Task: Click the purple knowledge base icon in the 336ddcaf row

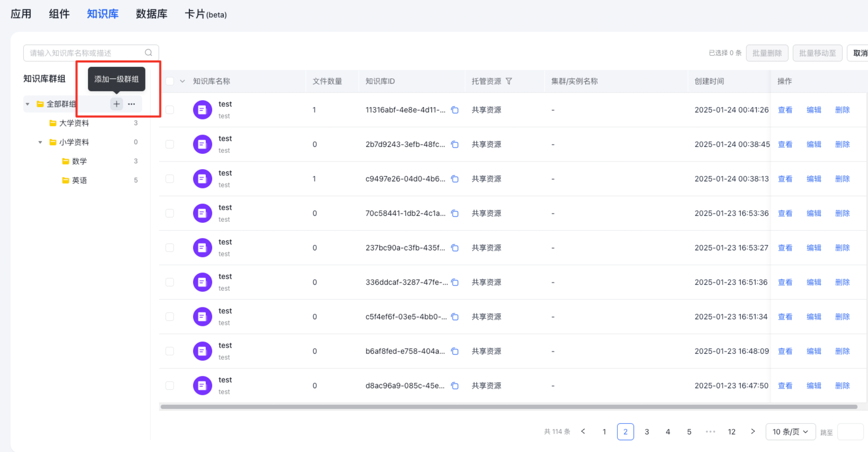Action: [202, 282]
